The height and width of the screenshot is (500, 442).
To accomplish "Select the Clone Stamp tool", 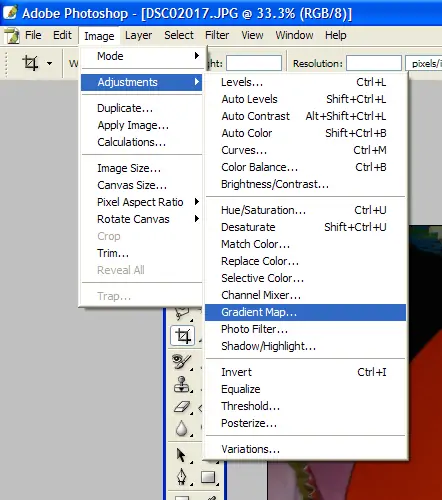I will click(181, 384).
